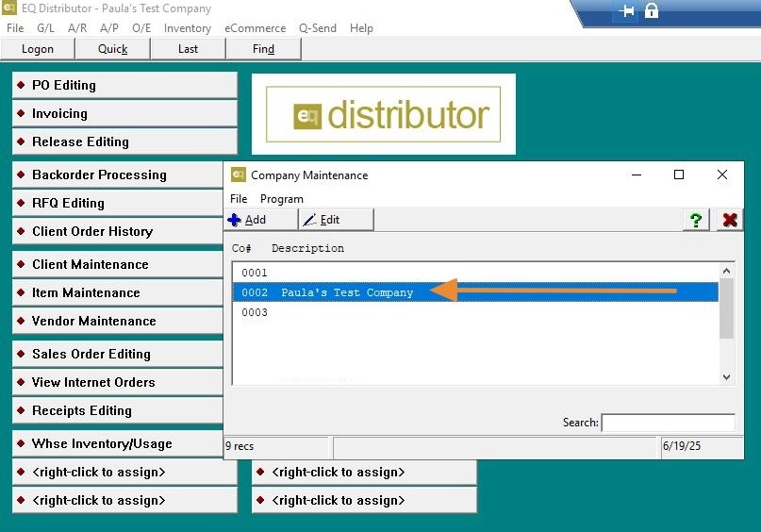Maximize the Company Maintenance window
Screen dimensions: 761x532
(x=679, y=175)
